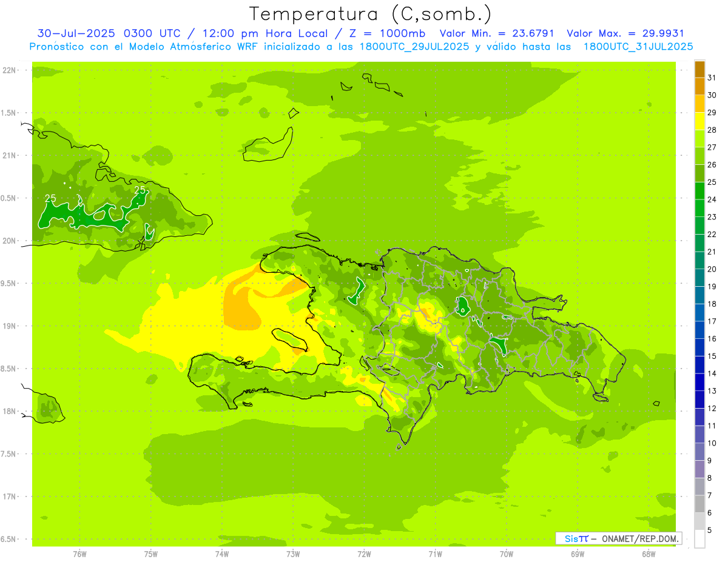Click the 'Valor Min. = 23.6791' text
Screen dimensions: 728x562
pos(496,33)
